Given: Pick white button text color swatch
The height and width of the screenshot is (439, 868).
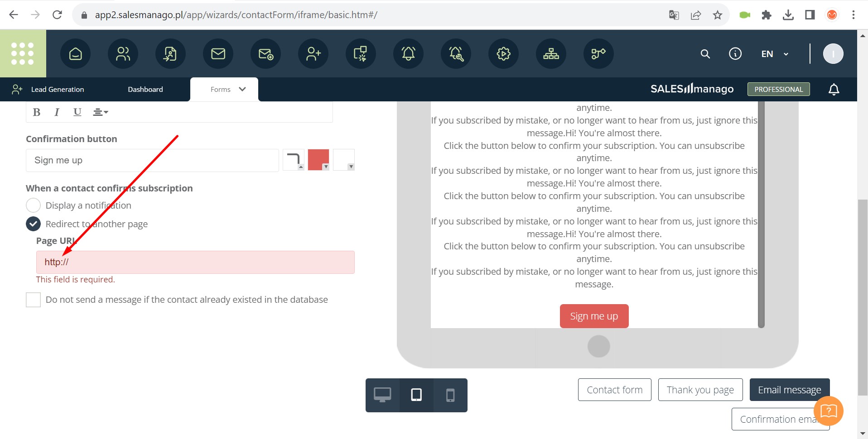Looking at the screenshot, I should [x=344, y=160].
